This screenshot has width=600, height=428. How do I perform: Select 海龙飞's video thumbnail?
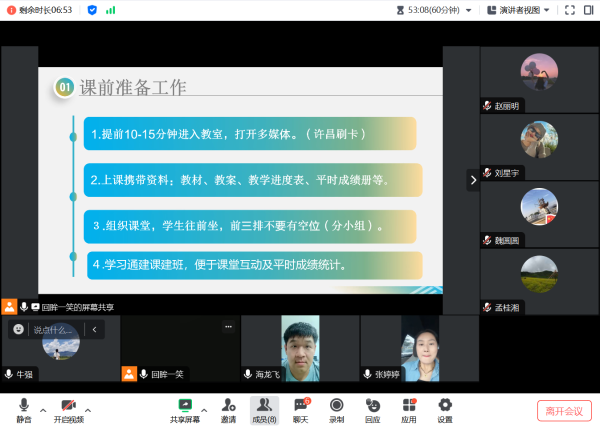299,347
